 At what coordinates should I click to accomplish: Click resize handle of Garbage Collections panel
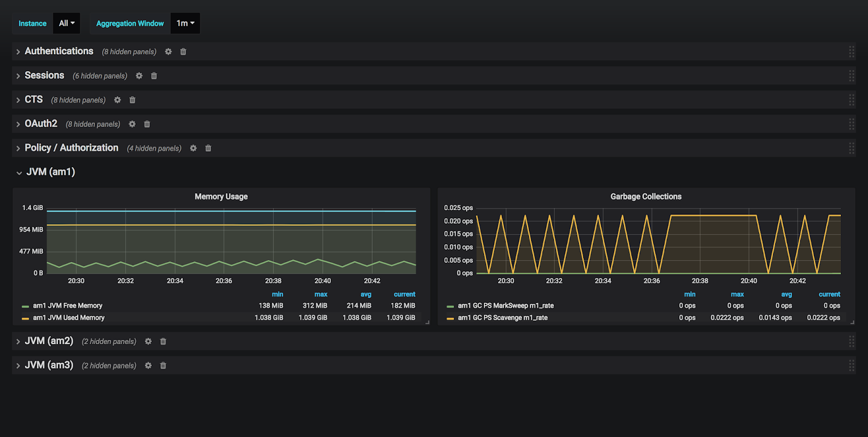click(x=852, y=322)
